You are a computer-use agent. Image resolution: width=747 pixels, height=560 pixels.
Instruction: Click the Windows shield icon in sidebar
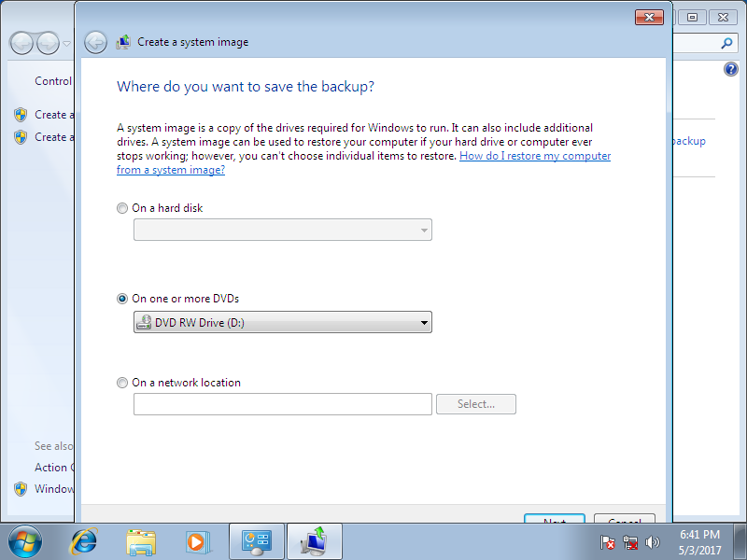(21, 489)
